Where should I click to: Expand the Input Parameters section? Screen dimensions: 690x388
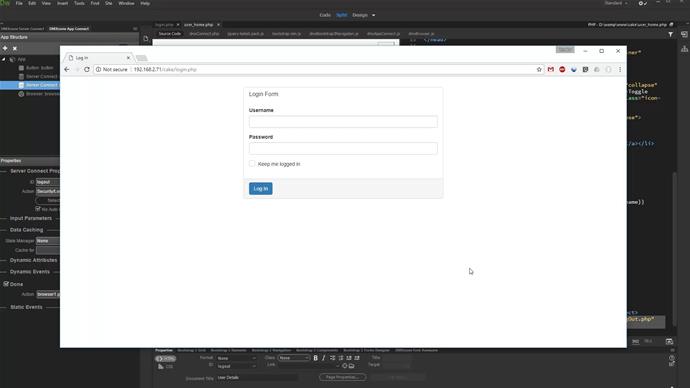click(31, 218)
